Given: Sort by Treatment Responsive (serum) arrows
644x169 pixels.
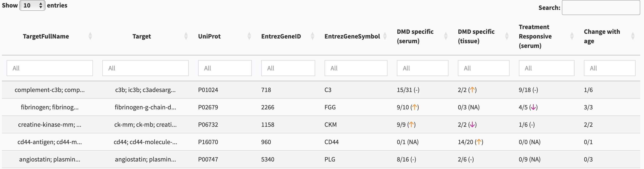Looking at the screenshot, I should (x=572, y=36).
